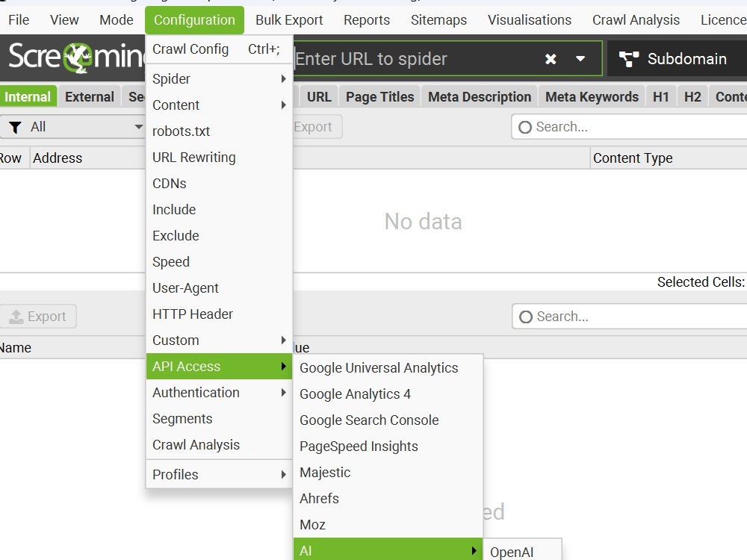Switch to the URL tab

[319, 96]
